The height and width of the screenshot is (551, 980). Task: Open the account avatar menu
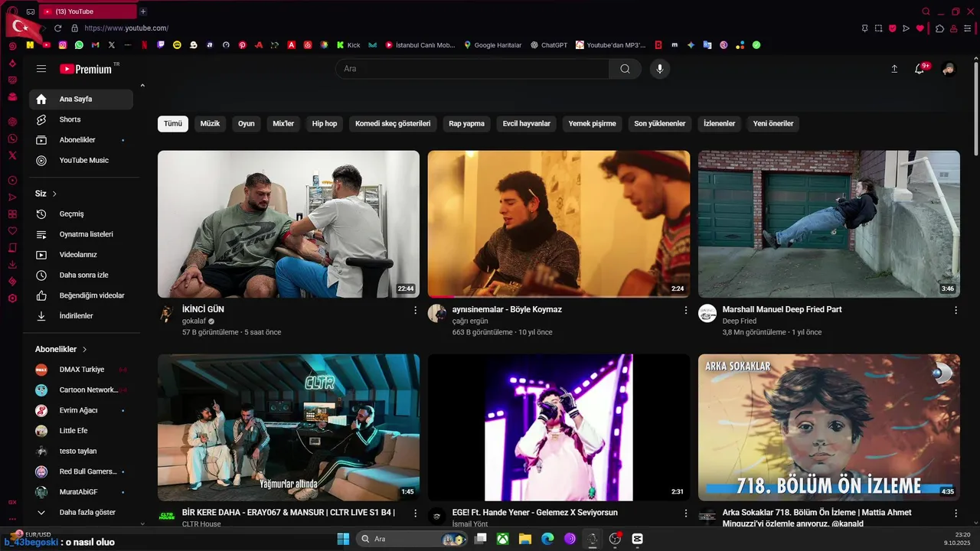pyautogui.click(x=949, y=69)
